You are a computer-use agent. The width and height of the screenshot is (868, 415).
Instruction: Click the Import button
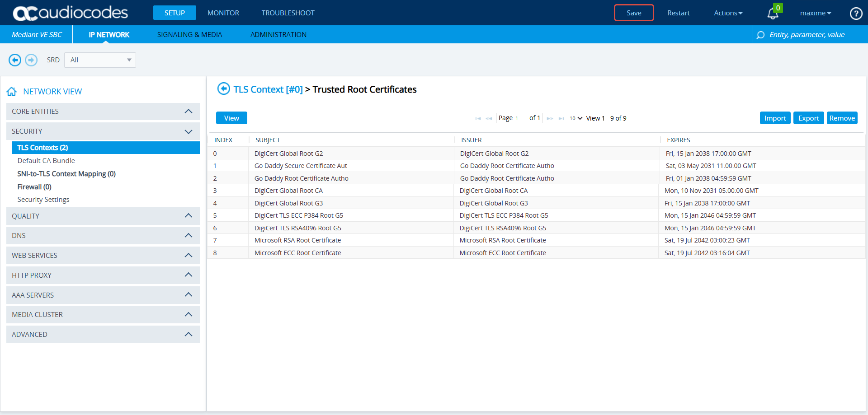[x=775, y=118]
